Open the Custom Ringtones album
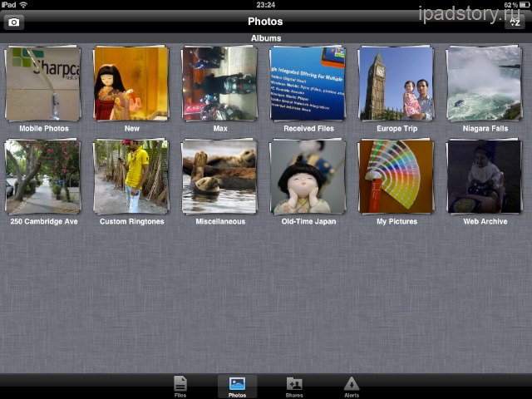The width and height of the screenshot is (532, 399). [131, 176]
